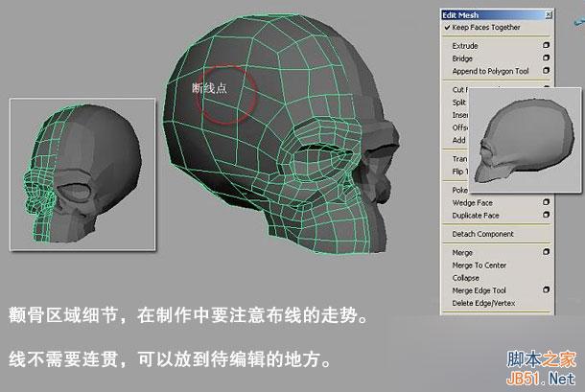
Task: Choose Bridge from Edit Mesh menu
Action: pyautogui.click(x=462, y=58)
